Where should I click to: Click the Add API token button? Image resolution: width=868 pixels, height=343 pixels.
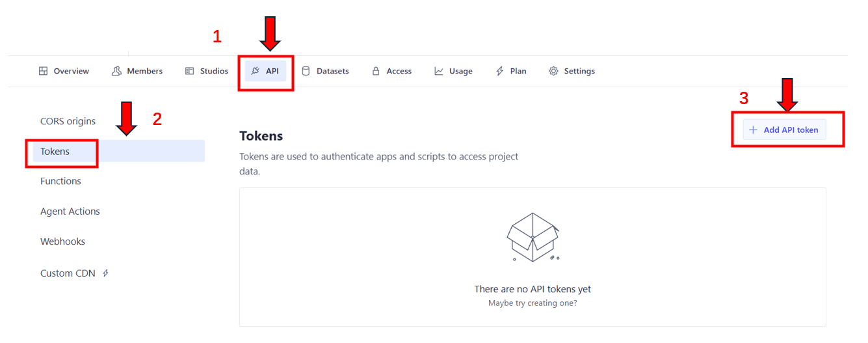(x=784, y=130)
